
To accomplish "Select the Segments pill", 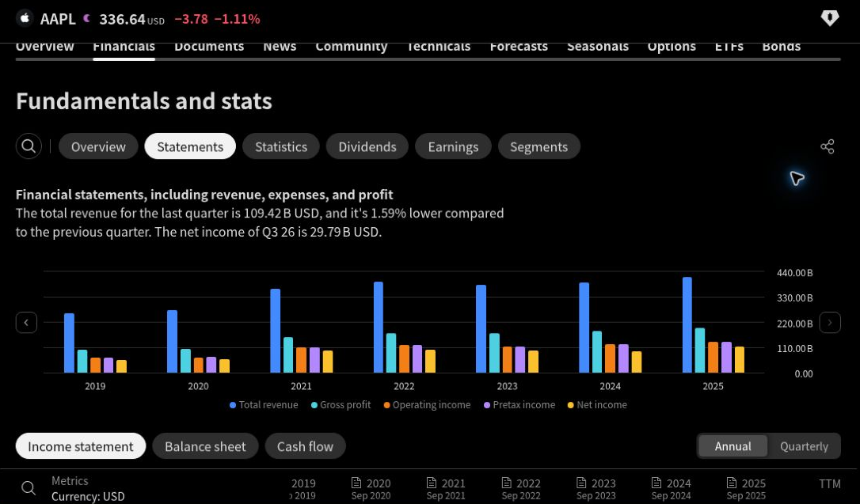I will (539, 146).
